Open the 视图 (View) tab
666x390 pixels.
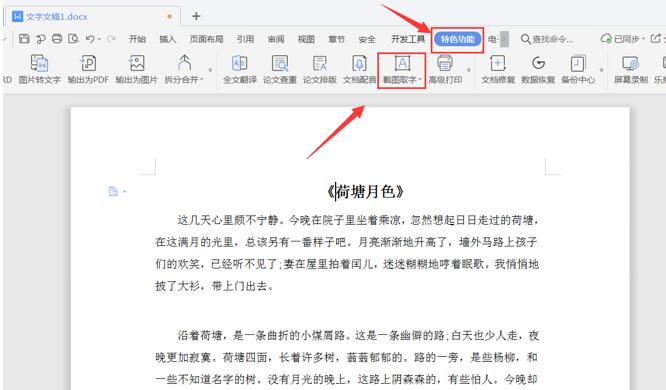pyautogui.click(x=306, y=39)
